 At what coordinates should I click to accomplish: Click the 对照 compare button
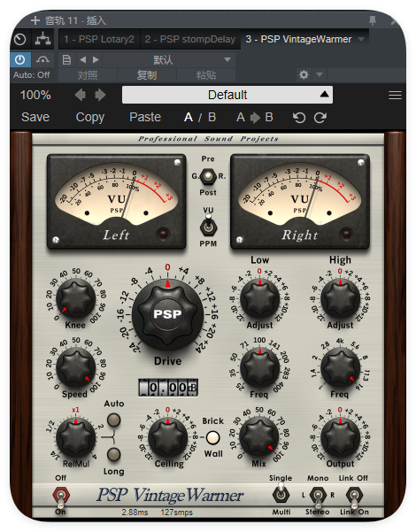(x=88, y=75)
